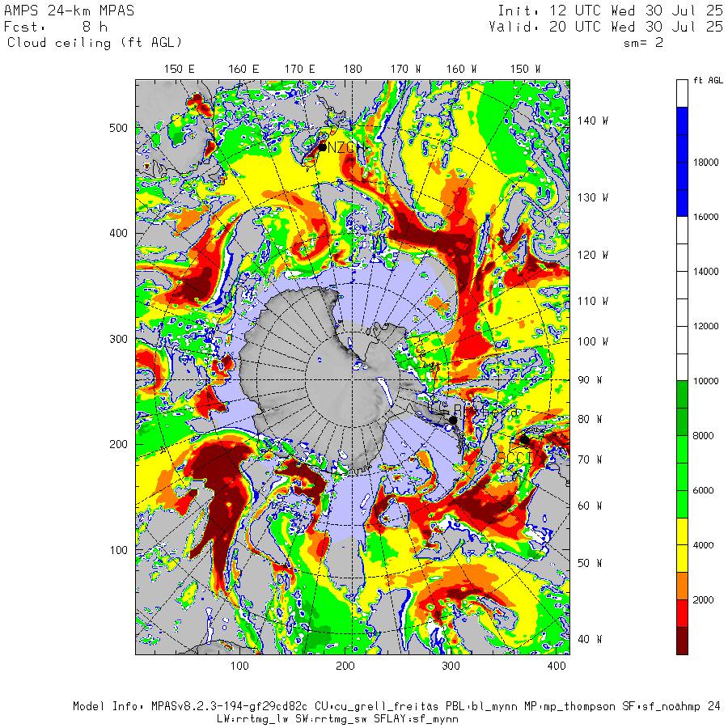Click the '80 W' longitude label

pyautogui.click(x=589, y=419)
